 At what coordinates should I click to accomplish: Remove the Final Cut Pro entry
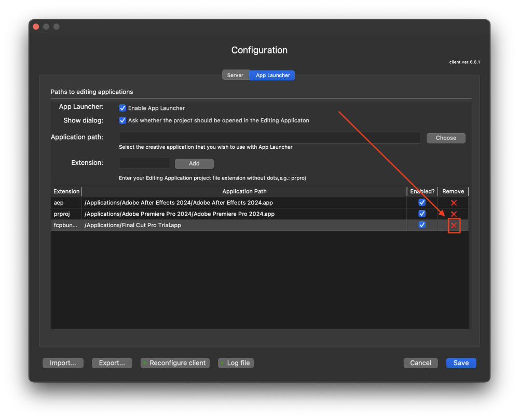[x=454, y=226]
